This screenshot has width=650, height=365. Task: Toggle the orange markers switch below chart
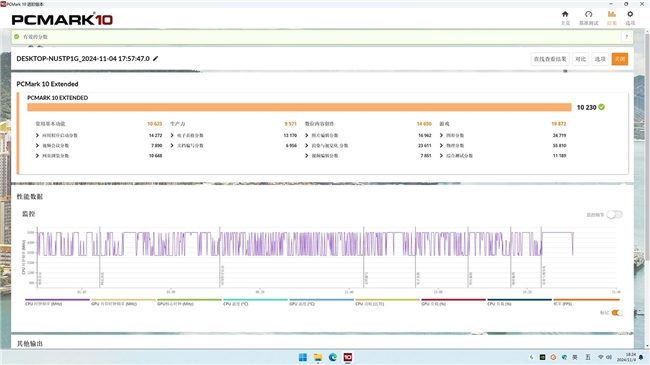coord(617,313)
